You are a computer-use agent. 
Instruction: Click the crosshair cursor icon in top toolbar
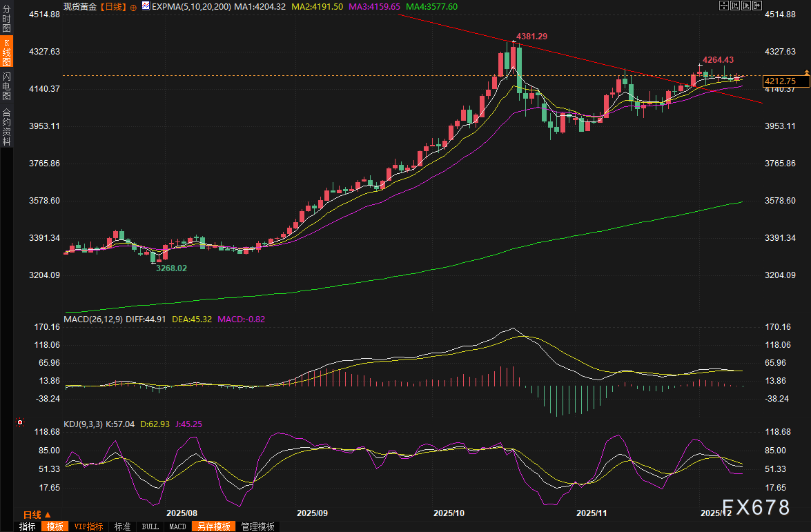pyautogui.click(x=723, y=6)
